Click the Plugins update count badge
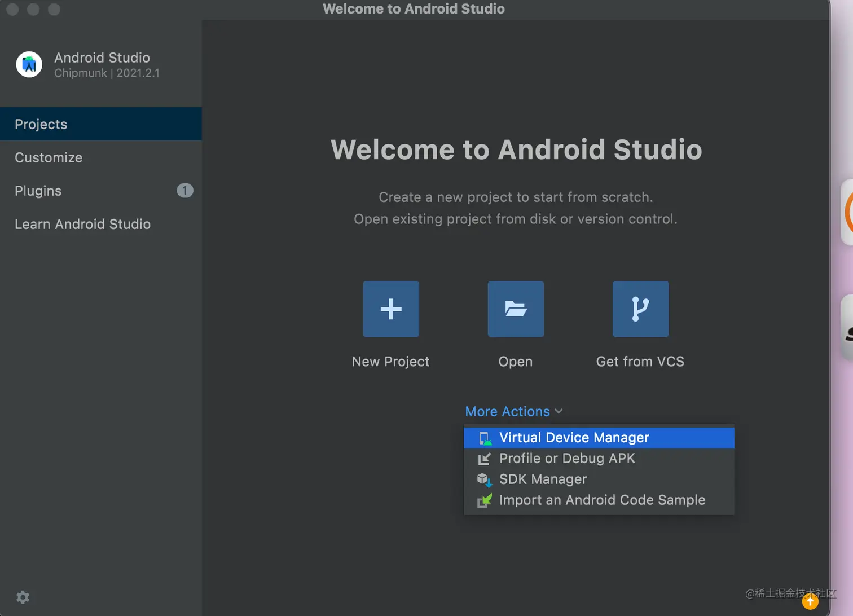This screenshot has height=616, width=853. coord(185,191)
